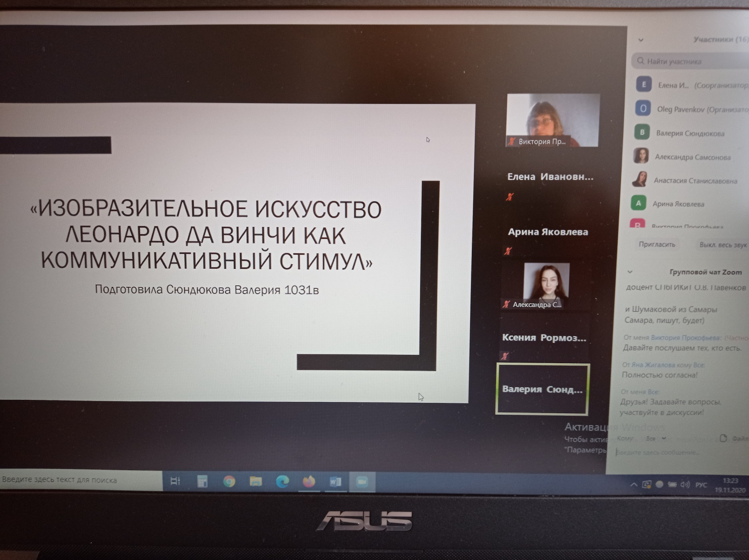Click the Пригласить invite button

pos(657,244)
